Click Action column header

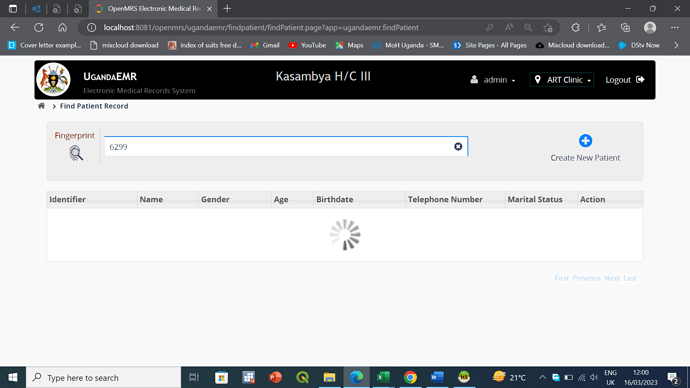(x=610, y=199)
